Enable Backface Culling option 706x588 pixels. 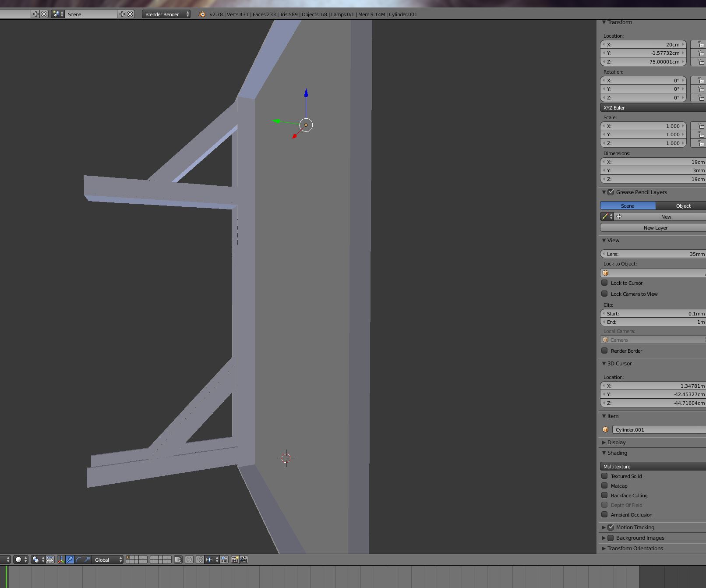point(604,496)
